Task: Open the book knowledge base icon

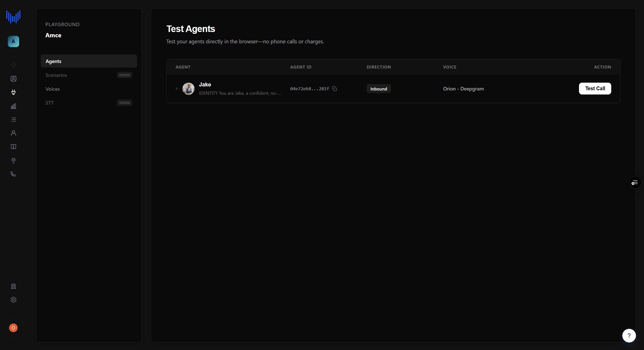Action: 13,147
